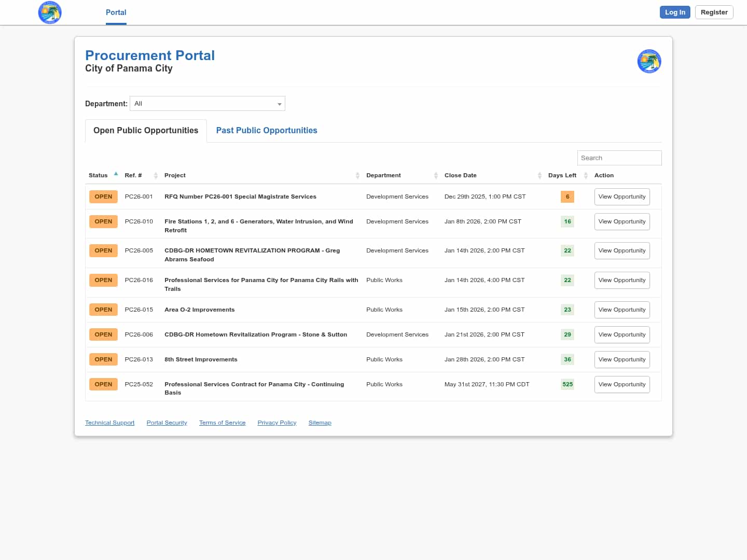This screenshot has height=560, width=747.
Task: Open the Department dropdown set to All
Action: [x=208, y=104]
